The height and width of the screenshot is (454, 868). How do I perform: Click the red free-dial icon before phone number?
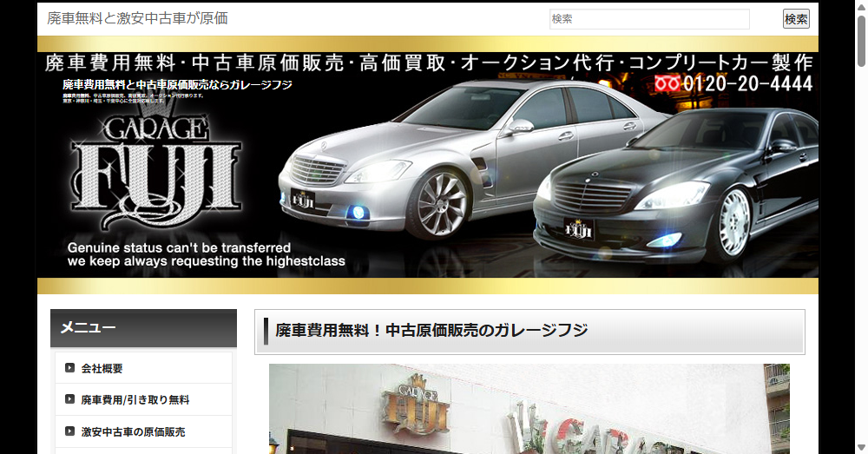[667, 84]
